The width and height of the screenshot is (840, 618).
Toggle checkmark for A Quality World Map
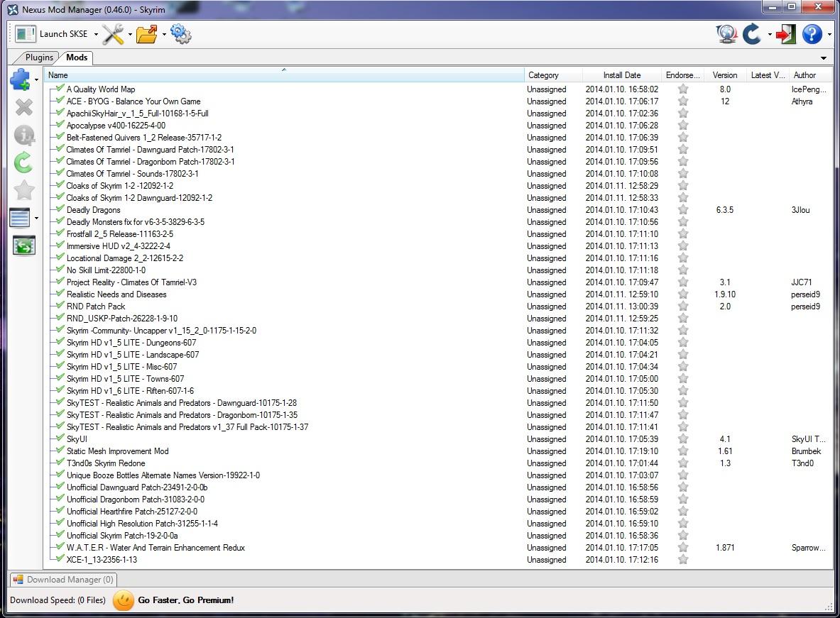click(x=60, y=89)
